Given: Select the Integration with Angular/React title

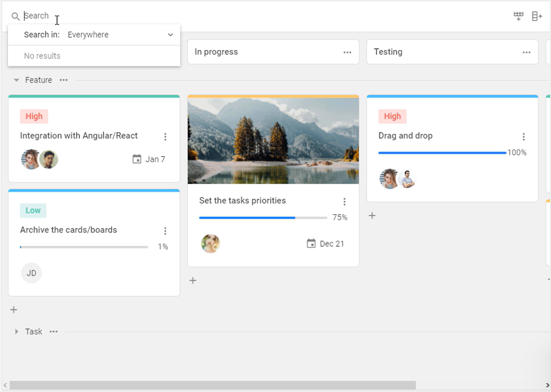Looking at the screenshot, I should click(79, 135).
